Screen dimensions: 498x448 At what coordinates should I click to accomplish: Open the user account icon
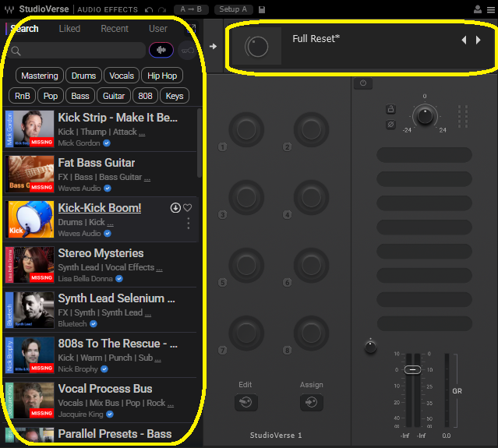coord(478,9)
